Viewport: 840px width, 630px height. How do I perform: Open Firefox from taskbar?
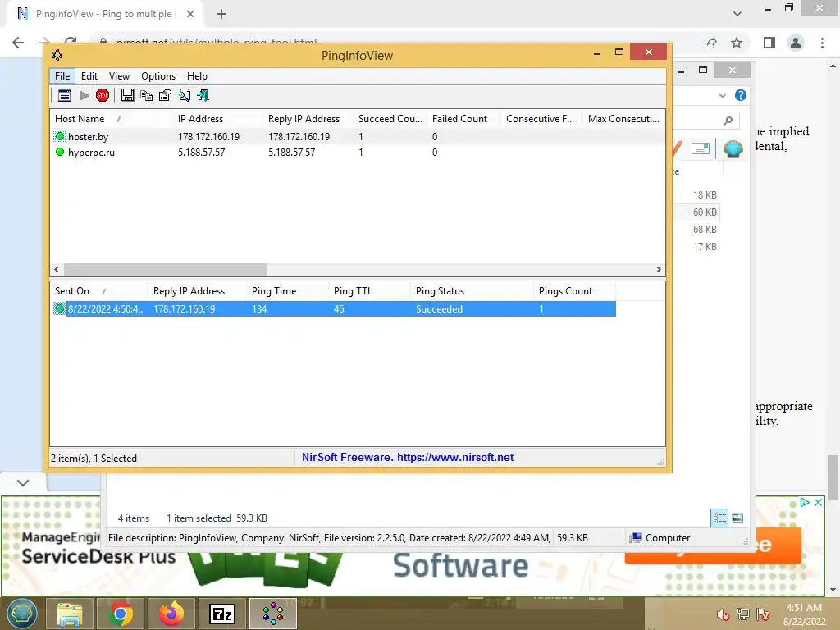click(x=171, y=614)
